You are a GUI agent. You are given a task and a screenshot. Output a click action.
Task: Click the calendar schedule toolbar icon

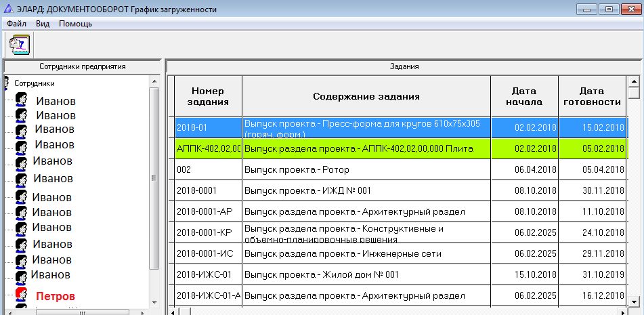pyautogui.click(x=19, y=44)
